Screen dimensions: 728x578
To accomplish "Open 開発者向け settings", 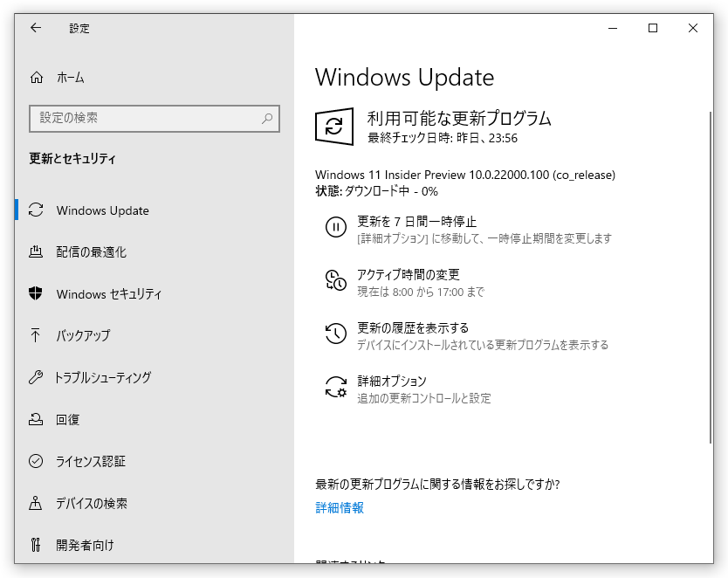I will pos(85,545).
